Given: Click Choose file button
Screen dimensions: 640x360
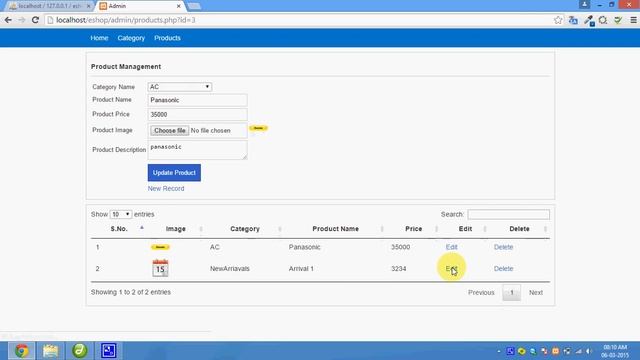Looking at the screenshot, I should tap(170, 130).
